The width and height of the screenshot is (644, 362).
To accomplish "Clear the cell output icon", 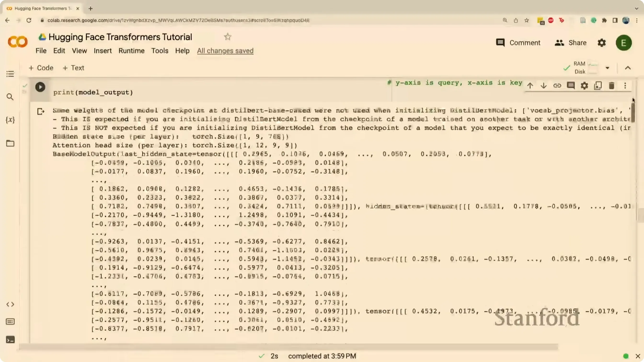I will tap(40, 111).
